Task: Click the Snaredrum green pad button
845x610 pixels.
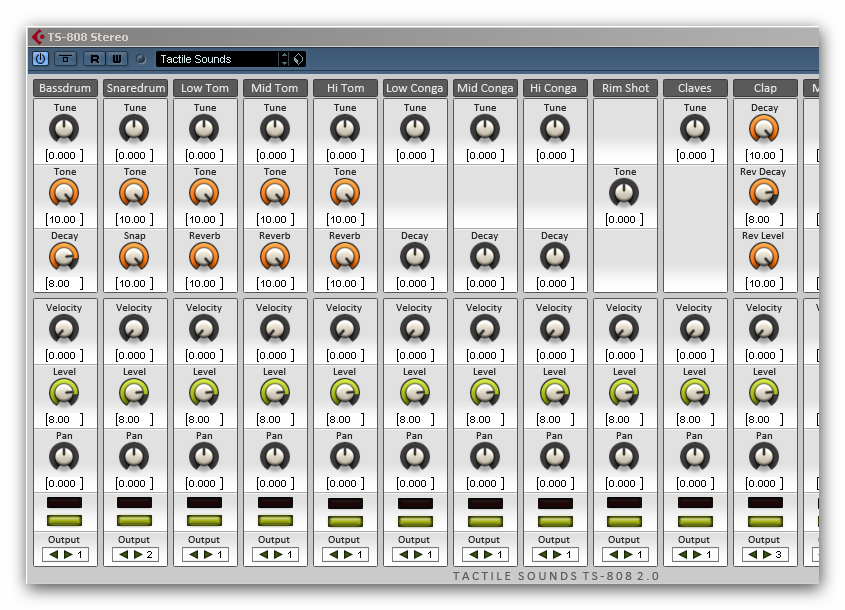Action: [x=135, y=521]
